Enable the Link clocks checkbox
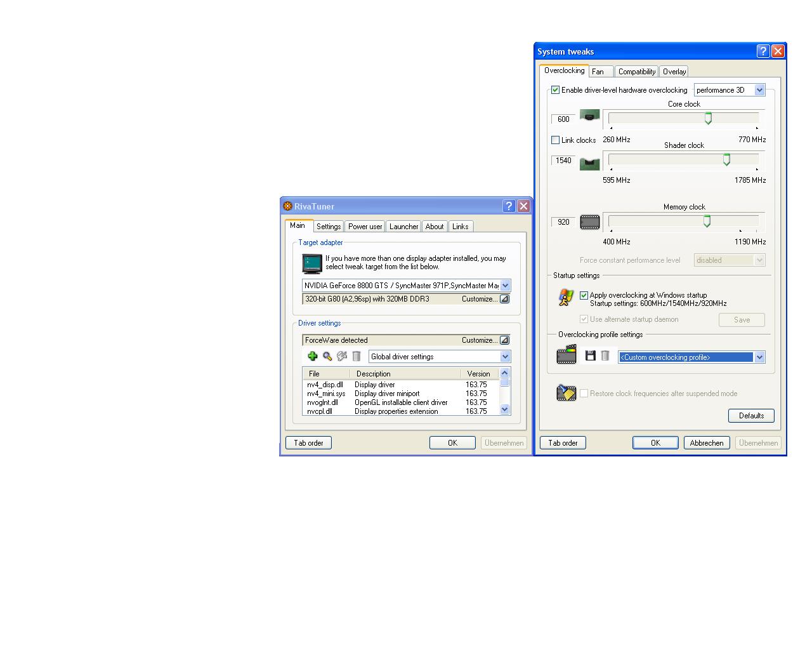The image size is (812, 650). [556, 140]
